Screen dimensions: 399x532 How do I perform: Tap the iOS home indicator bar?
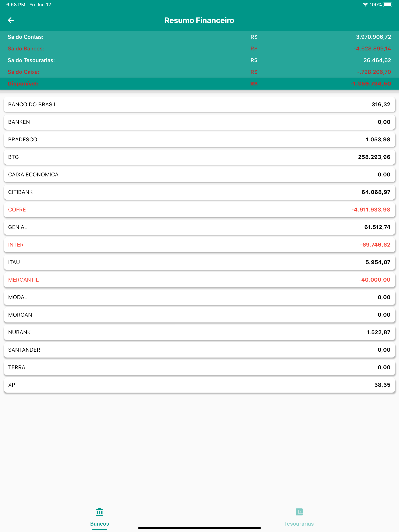tap(199, 528)
